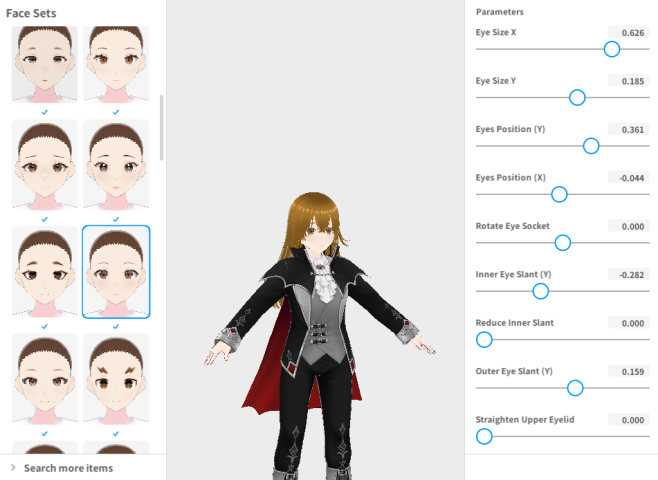The image size is (658, 480).
Task: Select the currently highlighted face set thumbnail
Action: [x=116, y=272]
